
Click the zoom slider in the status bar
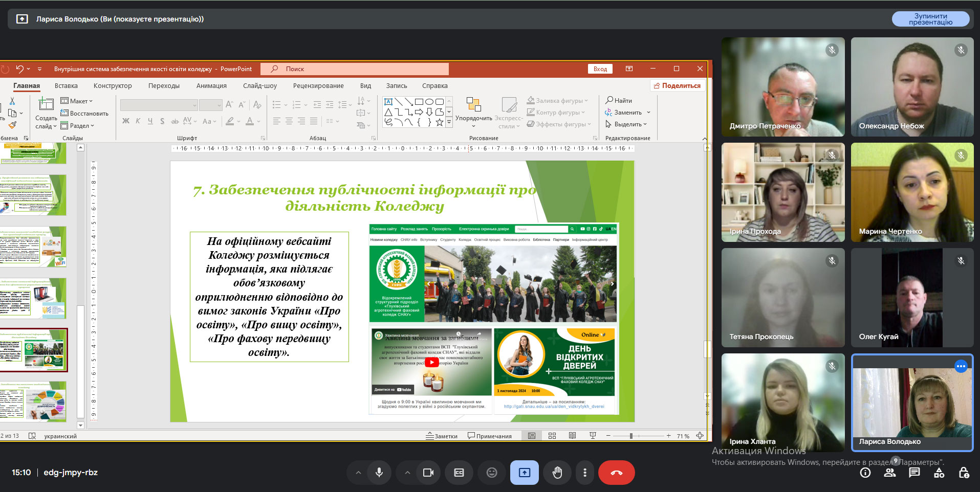tap(638, 436)
